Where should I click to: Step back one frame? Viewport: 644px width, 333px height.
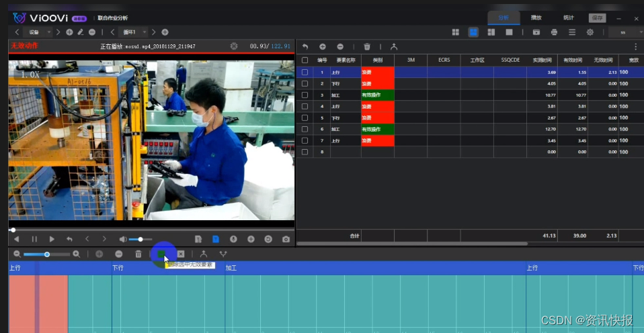(x=87, y=239)
